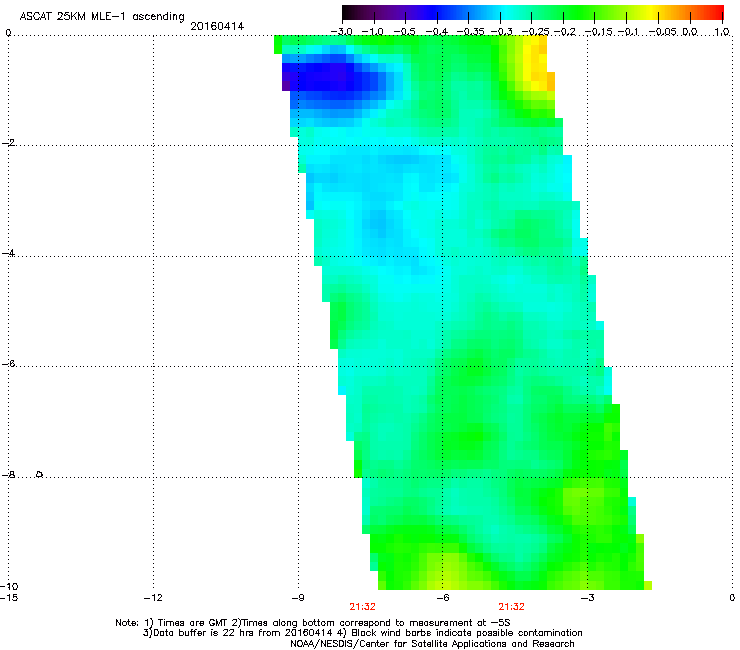Screen dimensions: 740x650
Task: Click the -4 latitude label on left axis
Action: click(x=8, y=253)
